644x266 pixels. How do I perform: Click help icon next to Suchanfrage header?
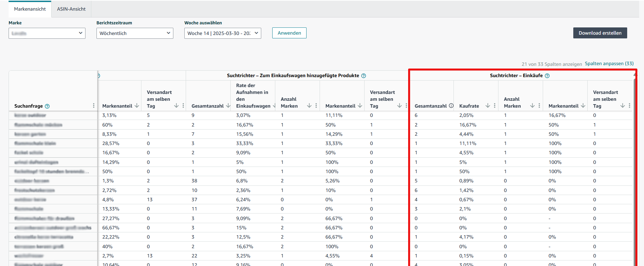(x=47, y=106)
